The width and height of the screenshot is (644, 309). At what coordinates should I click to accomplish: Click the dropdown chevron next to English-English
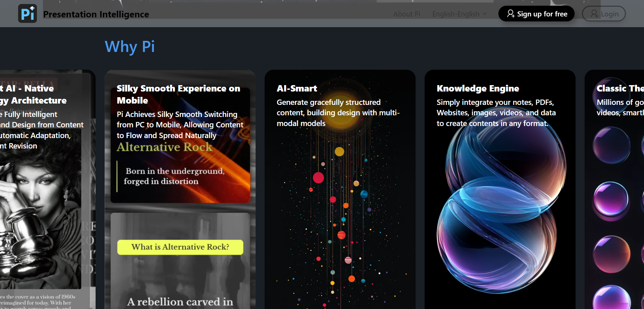484,14
